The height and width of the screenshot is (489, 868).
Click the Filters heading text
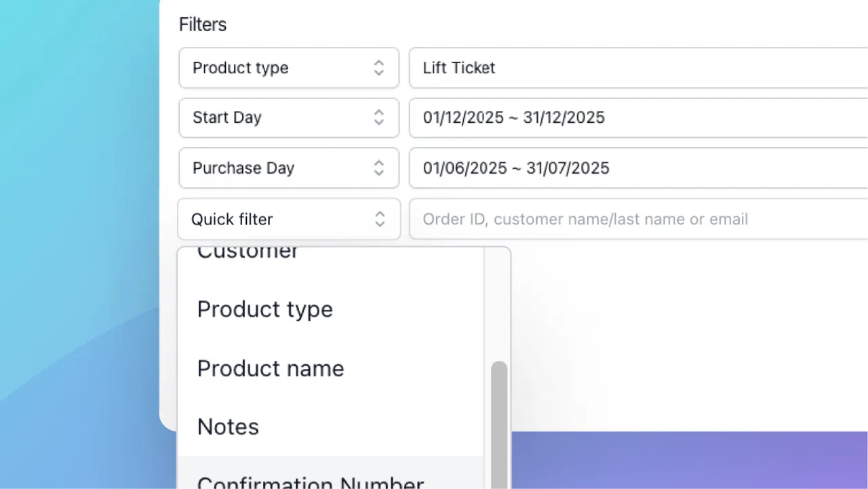[x=203, y=24]
